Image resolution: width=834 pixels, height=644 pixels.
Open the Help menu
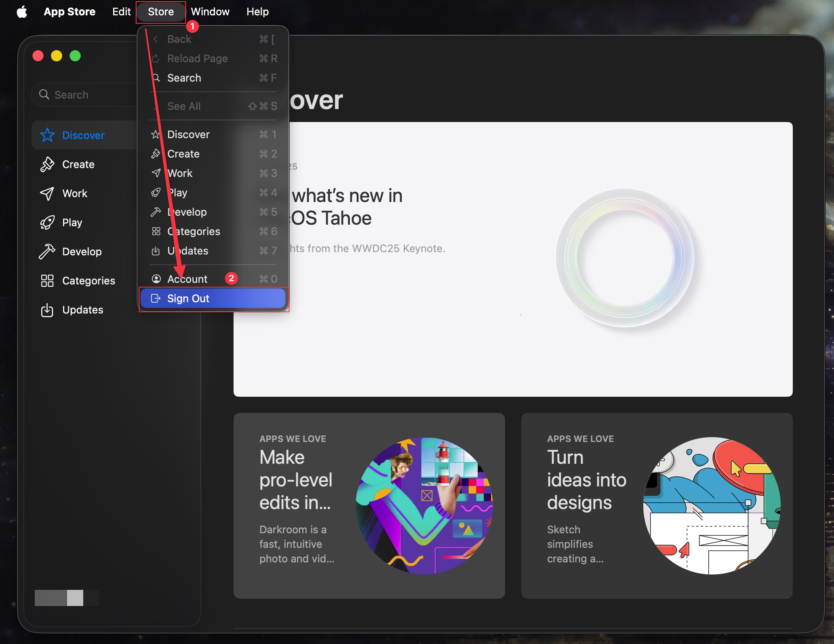pos(257,12)
